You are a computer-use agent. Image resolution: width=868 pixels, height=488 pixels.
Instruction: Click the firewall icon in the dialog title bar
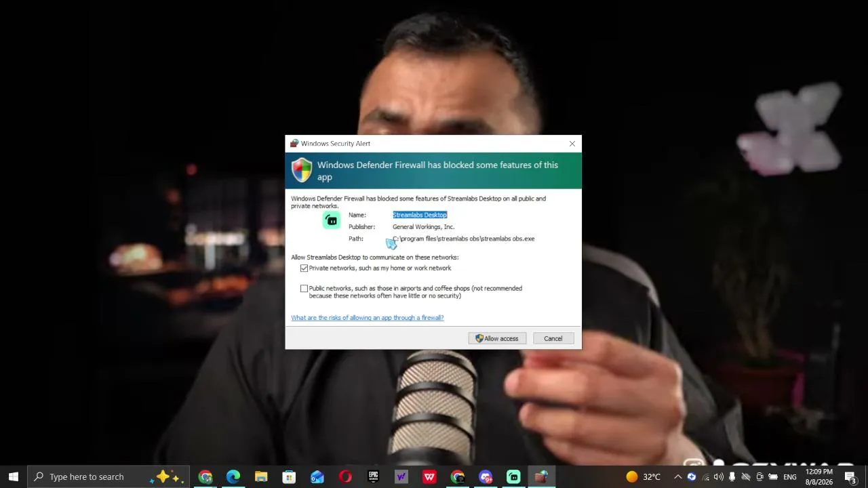point(294,144)
